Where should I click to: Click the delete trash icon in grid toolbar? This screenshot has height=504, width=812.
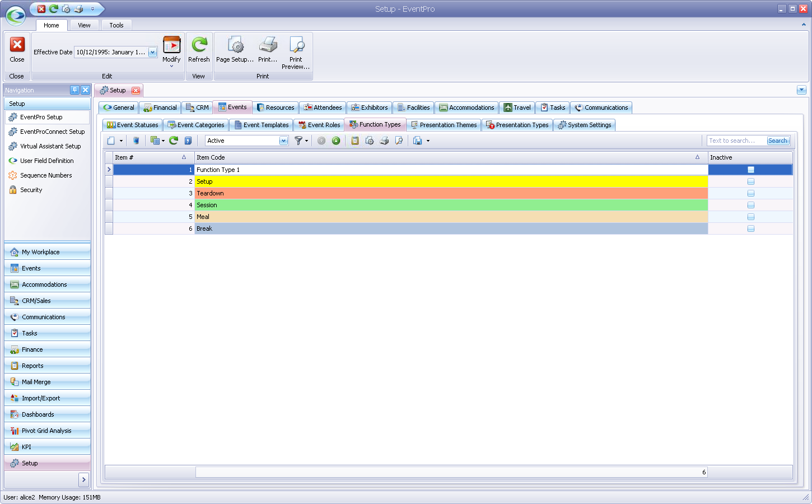pyautogui.click(x=136, y=141)
